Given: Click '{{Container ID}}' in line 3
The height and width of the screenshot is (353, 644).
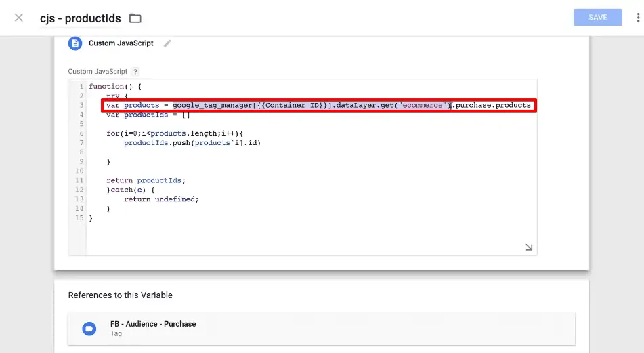Looking at the screenshot, I should tap(292, 105).
